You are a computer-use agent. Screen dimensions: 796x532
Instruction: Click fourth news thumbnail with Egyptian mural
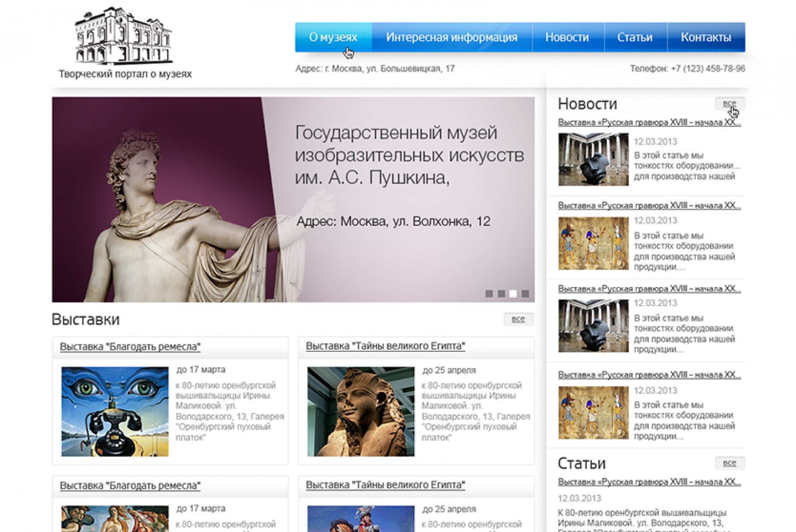[594, 413]
